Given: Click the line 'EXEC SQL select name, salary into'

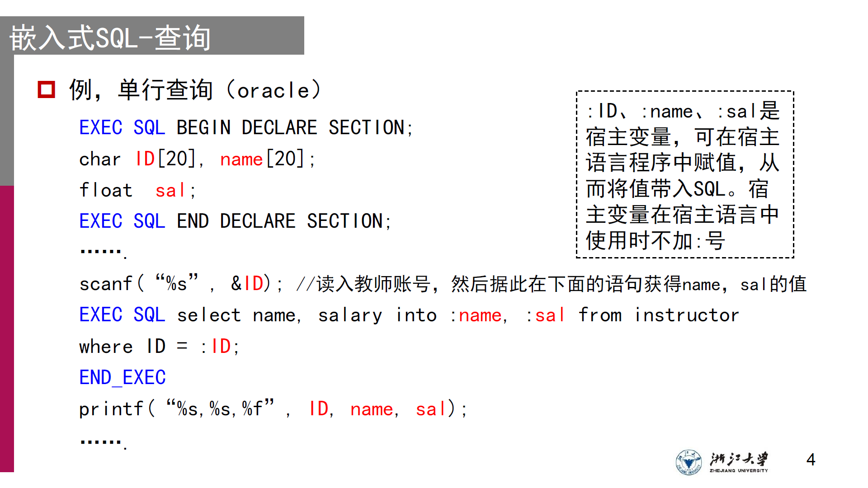Looking at the screenshot, I should click(258, 315).
